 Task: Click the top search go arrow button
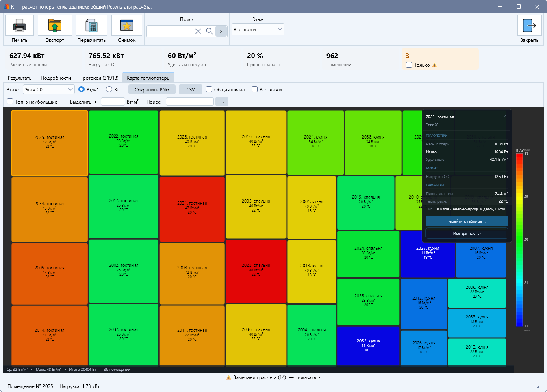coord(221,31)
